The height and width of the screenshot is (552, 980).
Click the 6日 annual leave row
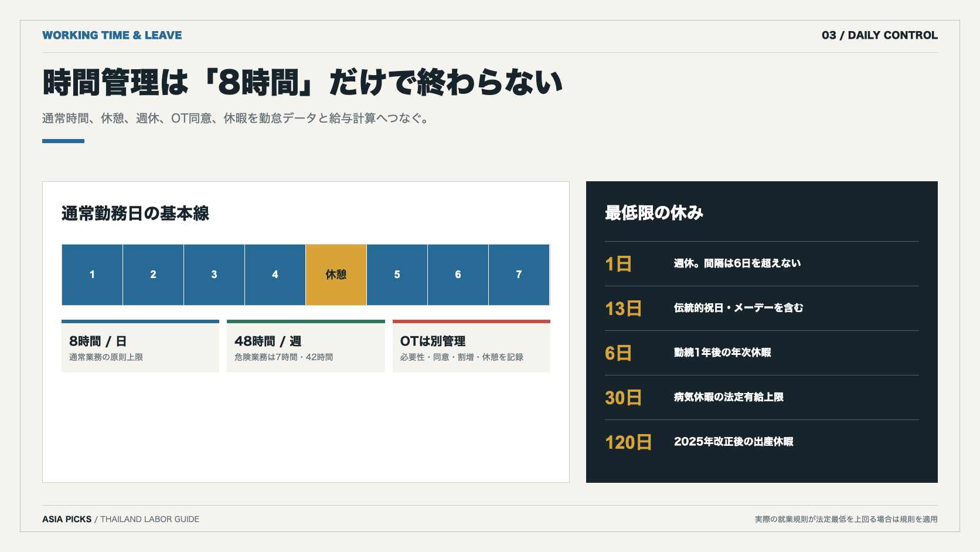(x=762, y=353)
